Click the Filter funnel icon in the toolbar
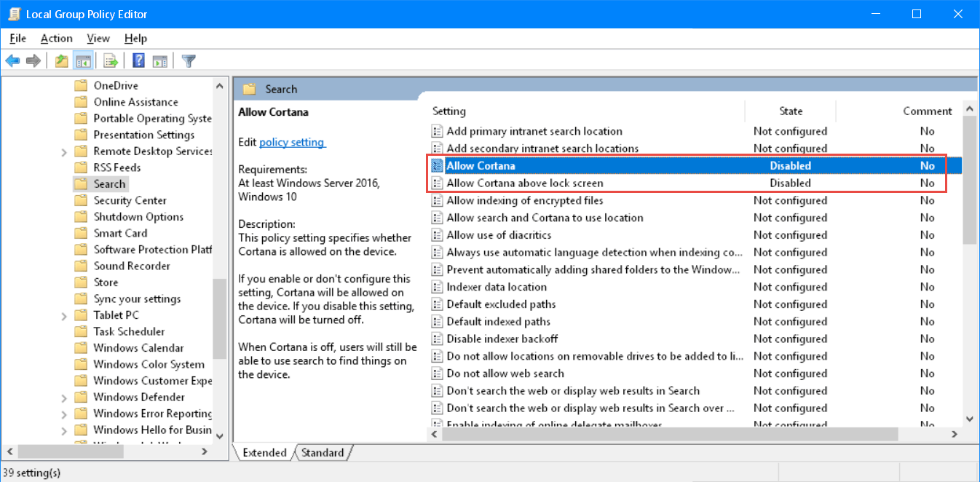This screenshot has width=980, height=482. (189, 61)
